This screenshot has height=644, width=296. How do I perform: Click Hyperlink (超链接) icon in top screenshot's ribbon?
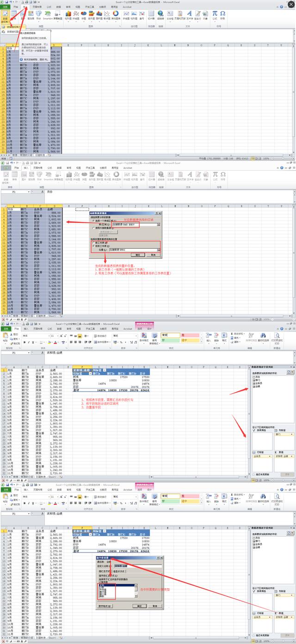pyautogui.click(x=160, y=15)
